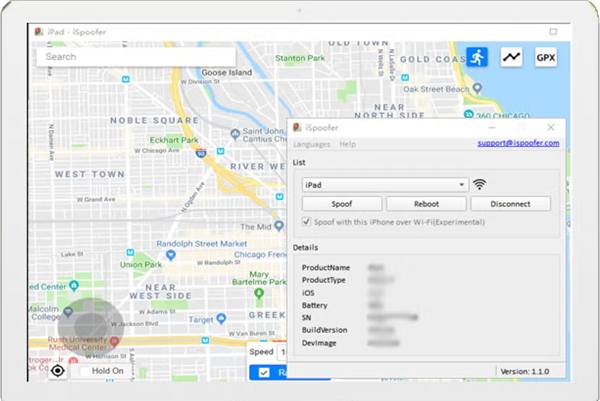
Task: Click the Target store map pin
Action: 221,318
